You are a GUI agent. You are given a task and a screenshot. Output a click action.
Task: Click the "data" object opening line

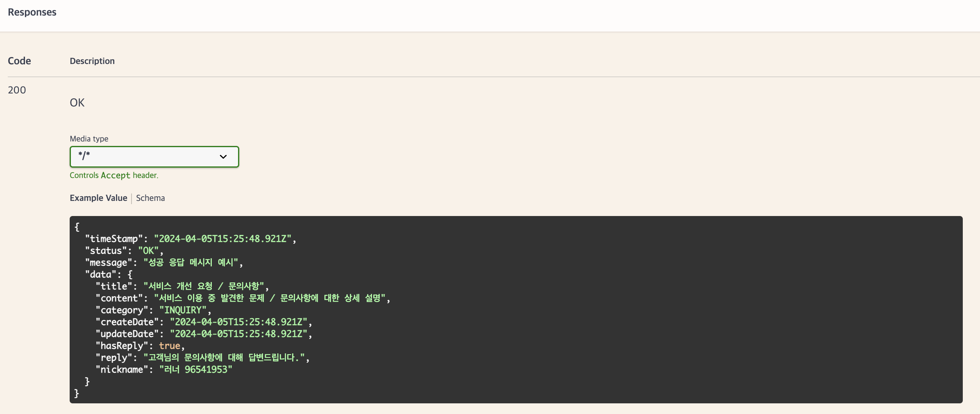click(x=109, y=274)
